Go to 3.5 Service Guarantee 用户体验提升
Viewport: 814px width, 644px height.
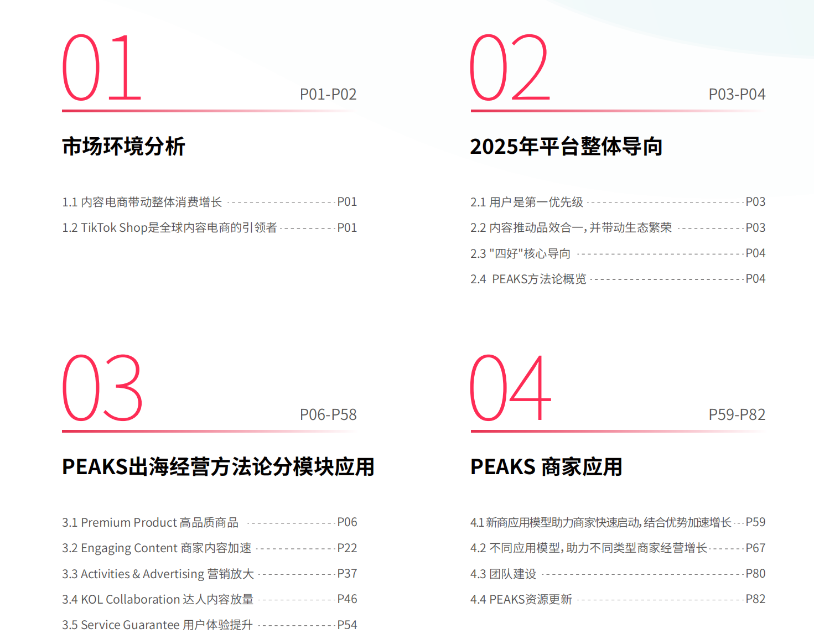point(157,625)
